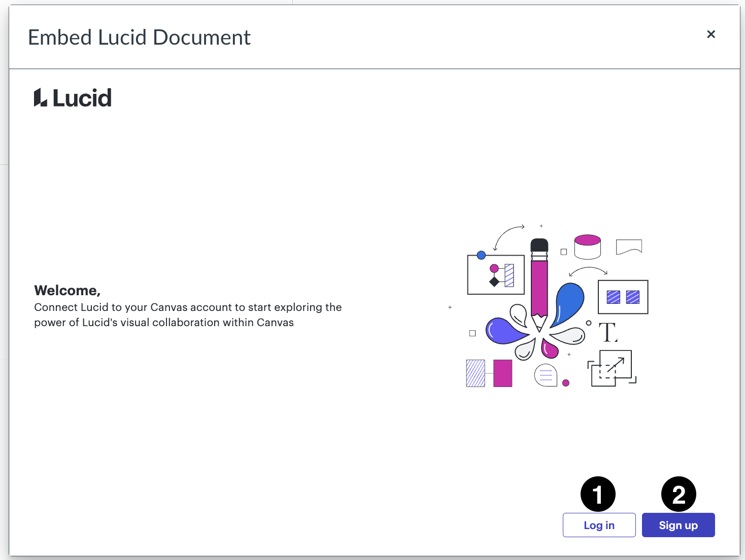Click the Log in button
This screenshot has height=560, width=745.
point(599,525)
